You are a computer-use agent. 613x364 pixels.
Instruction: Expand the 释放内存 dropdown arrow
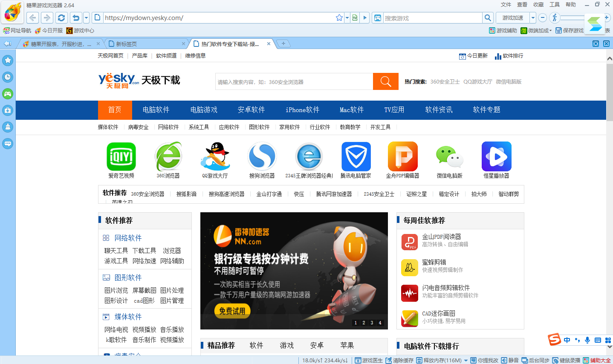466,361
